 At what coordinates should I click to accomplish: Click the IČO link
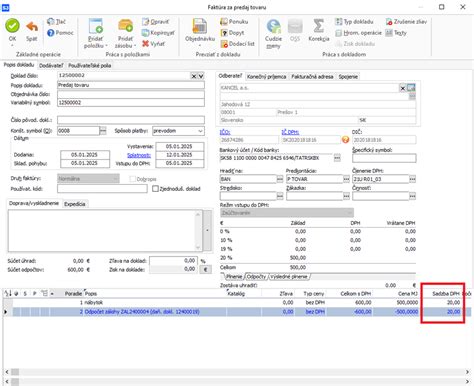coord(225,132)
